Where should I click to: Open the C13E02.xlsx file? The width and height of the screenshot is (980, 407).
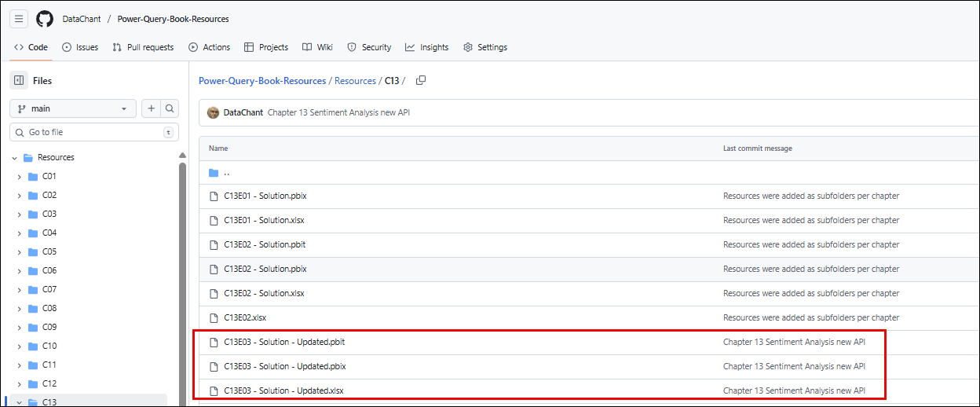(245, 317)
